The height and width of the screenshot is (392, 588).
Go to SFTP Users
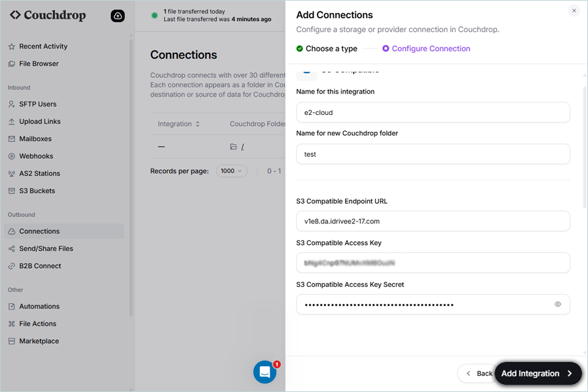coord(37,105)
